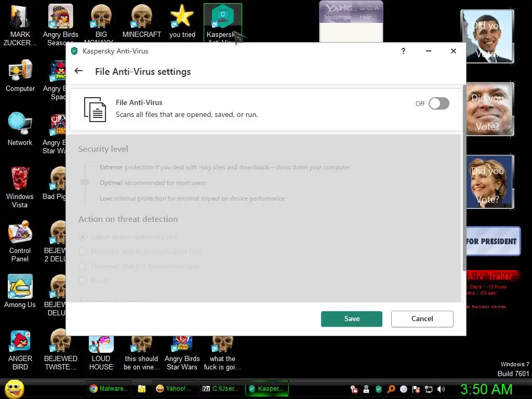Open 'this should be on vine' icon
The height and width of the screenshot is (399, 532).
[141, 353]
